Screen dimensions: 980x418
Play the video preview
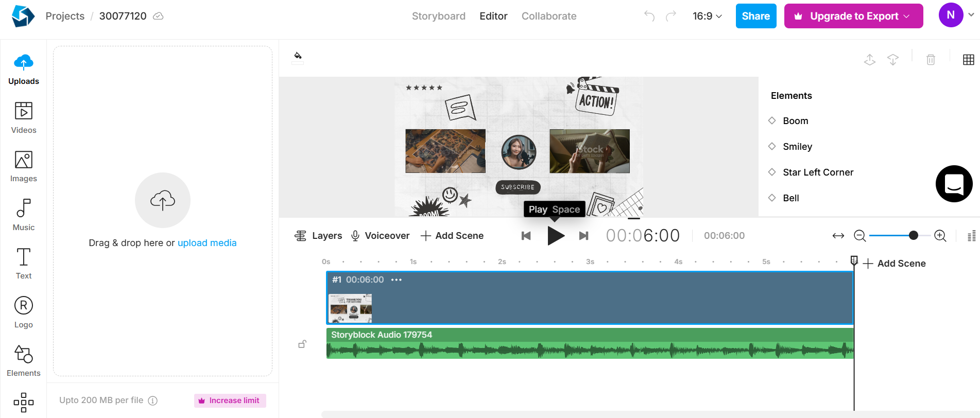pos(555,236)
